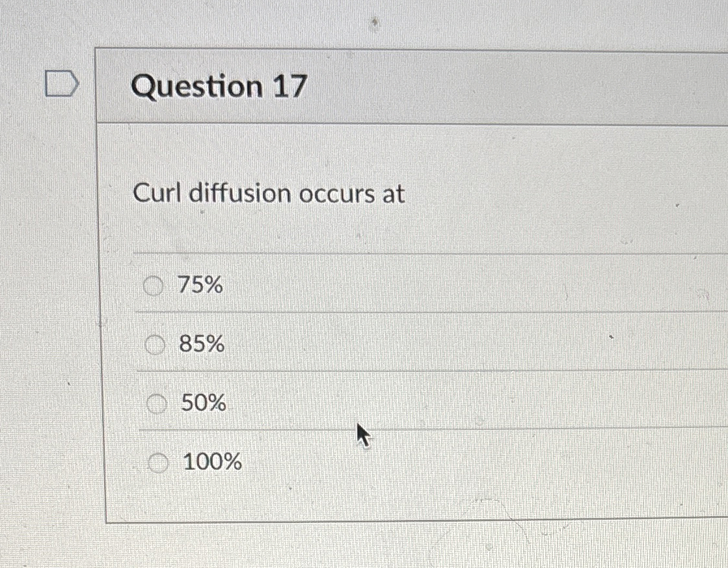This screenshot has width=728, height=568.
Task: Click the radio circle next to 85%
Action: click(x=155, y=344)
